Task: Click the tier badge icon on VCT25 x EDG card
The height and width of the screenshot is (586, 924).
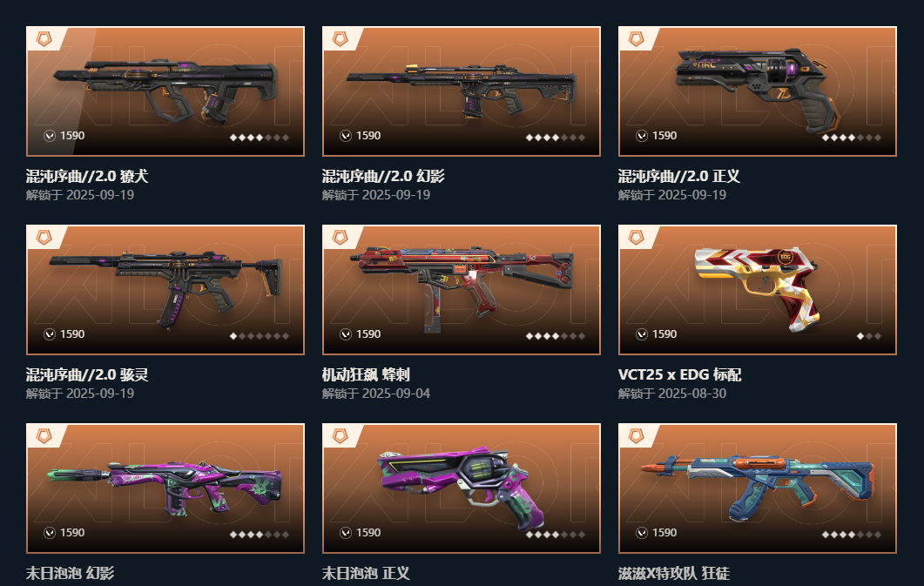Action: 636,238
